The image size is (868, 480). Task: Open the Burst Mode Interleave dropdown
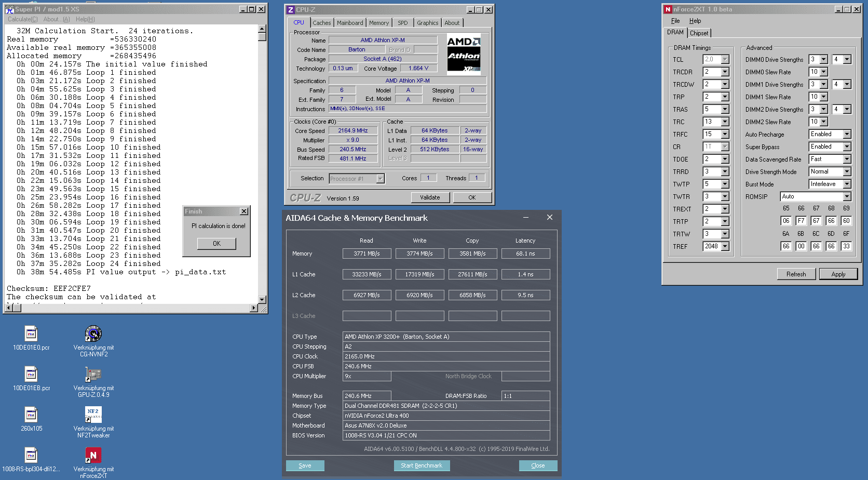click(847, 184)
